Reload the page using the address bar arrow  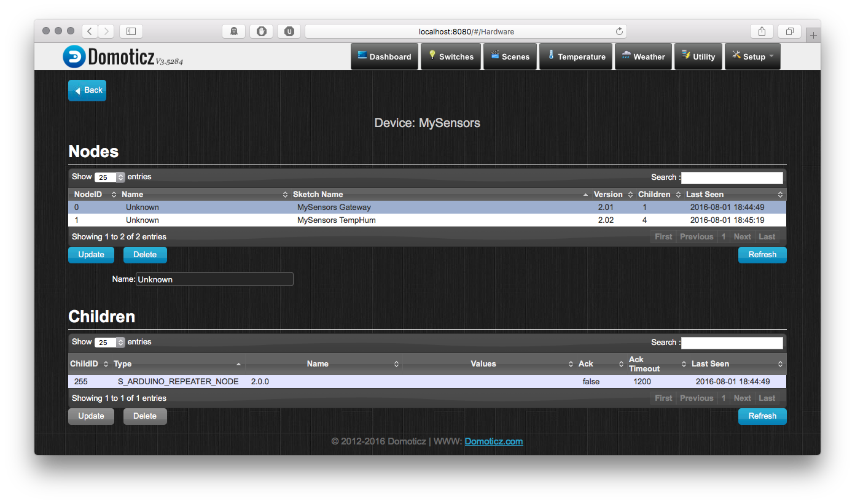pyautogui.click(x=619, y=31)
